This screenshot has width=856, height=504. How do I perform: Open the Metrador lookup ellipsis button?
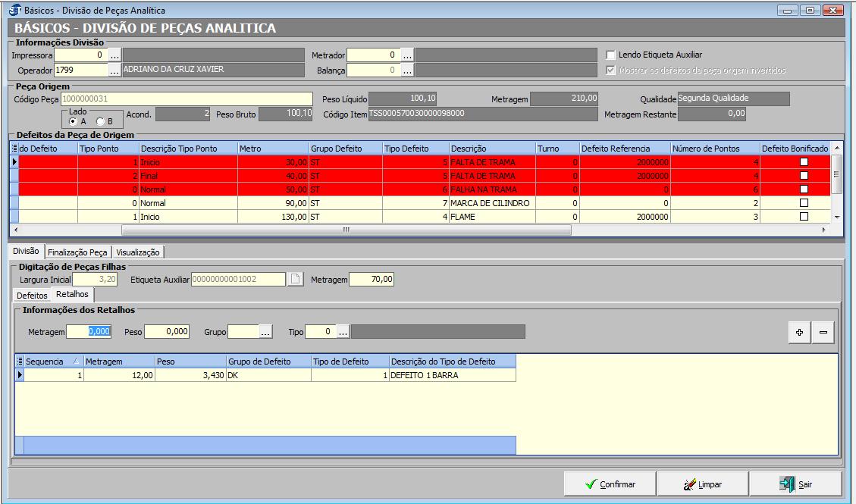point(407,55)
